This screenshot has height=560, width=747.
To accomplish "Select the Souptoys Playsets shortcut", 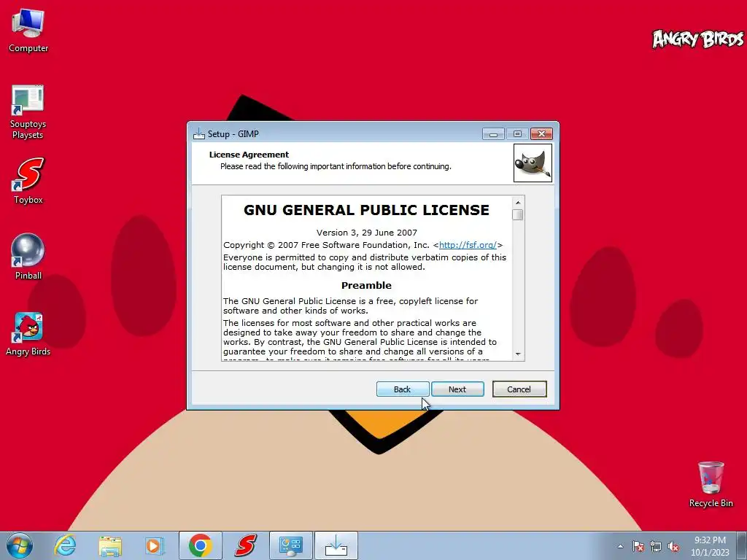I will [28, 112].
